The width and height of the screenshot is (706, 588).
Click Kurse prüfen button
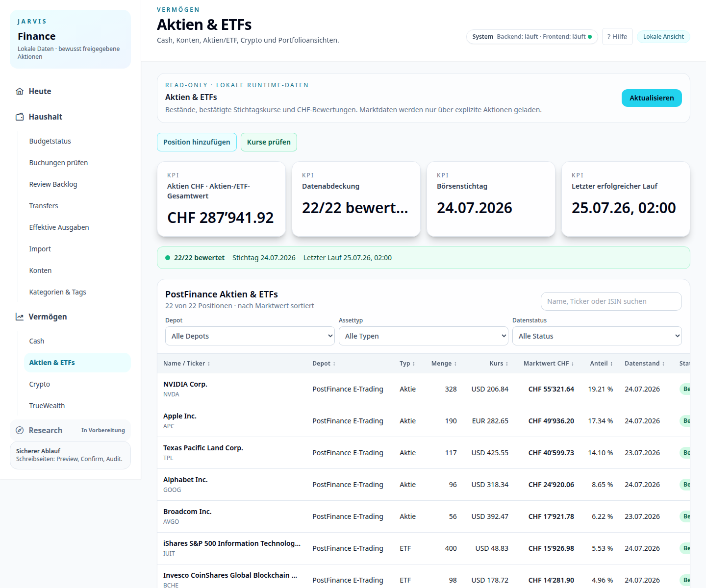click(269, 142)
